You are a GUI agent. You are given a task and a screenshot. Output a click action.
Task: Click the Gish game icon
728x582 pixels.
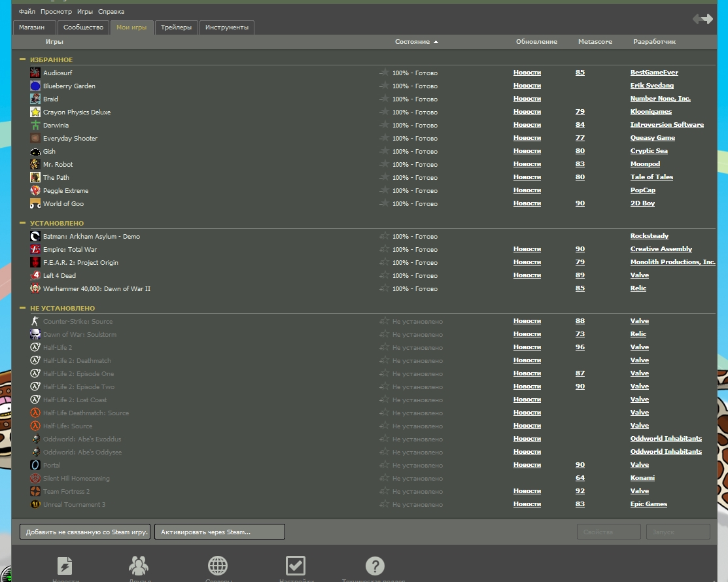(35, 151)
